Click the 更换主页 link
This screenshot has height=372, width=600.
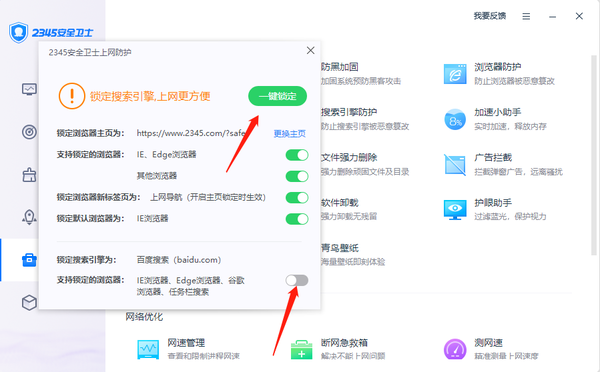click(290, 134)
